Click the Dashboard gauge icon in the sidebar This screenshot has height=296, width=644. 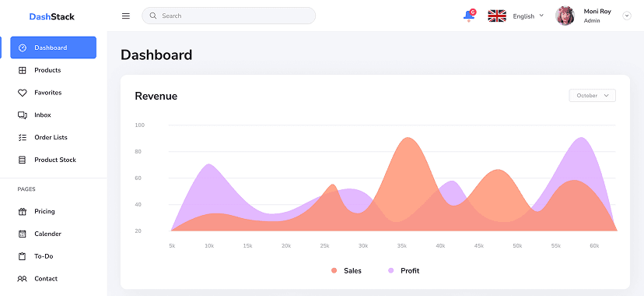23,48
